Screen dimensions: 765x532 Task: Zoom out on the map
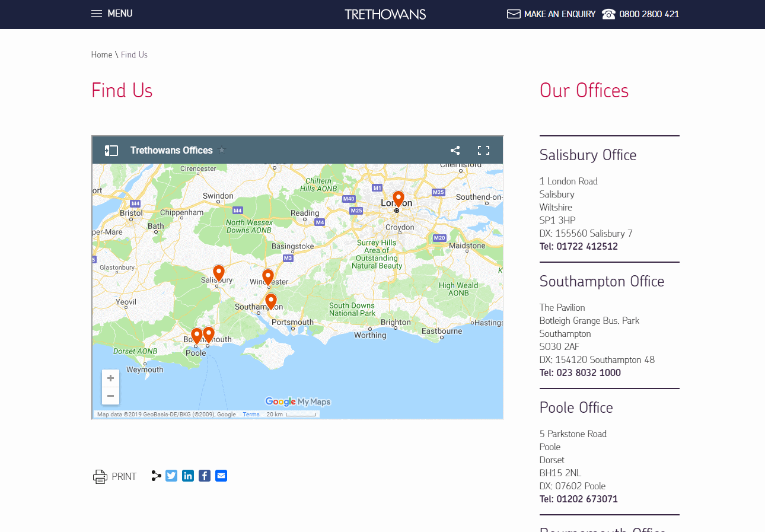point(110,396)
